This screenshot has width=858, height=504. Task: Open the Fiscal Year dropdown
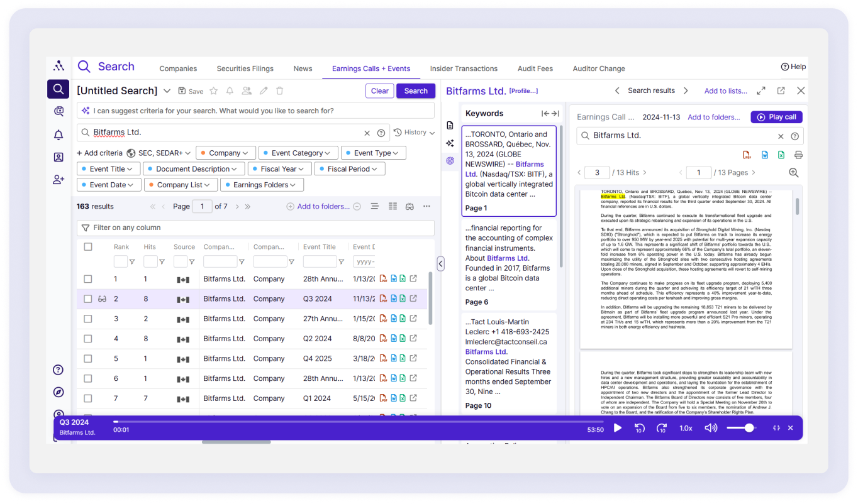click(x=279, y=169)
